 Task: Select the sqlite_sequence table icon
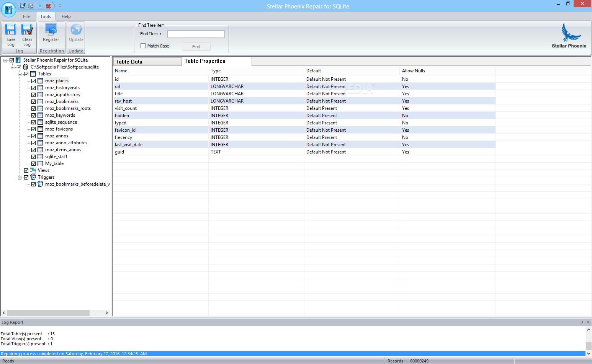click(x=40, y=122)
